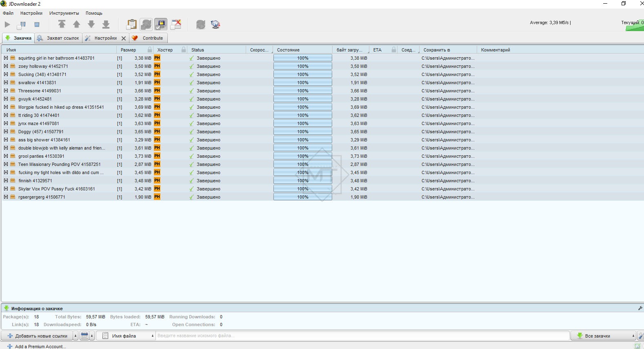The image size is (644, 349).
Task: Open the arrow menu next to the clean up button
Action: click(x=92, y=336)
